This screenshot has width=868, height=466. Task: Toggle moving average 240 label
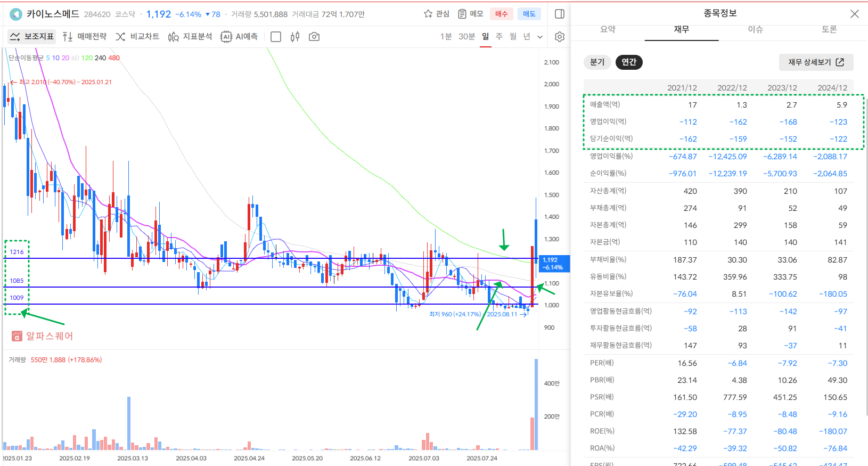coord(100,58)
